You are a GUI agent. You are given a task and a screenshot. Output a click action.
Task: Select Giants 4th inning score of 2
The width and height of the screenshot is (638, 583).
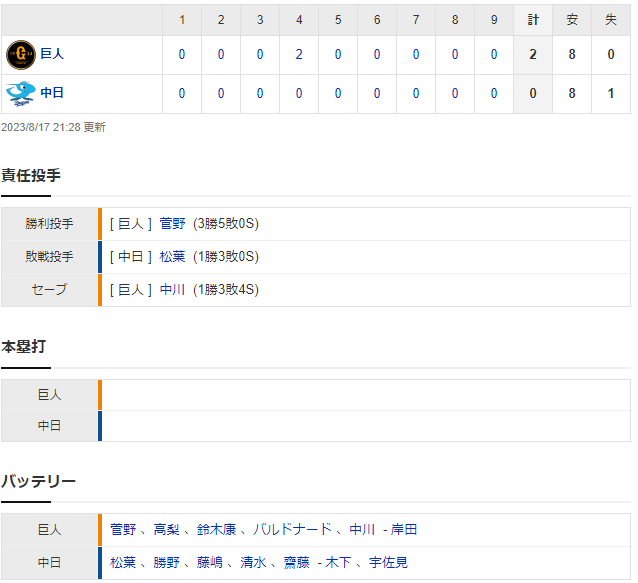(x=299, y=55)
